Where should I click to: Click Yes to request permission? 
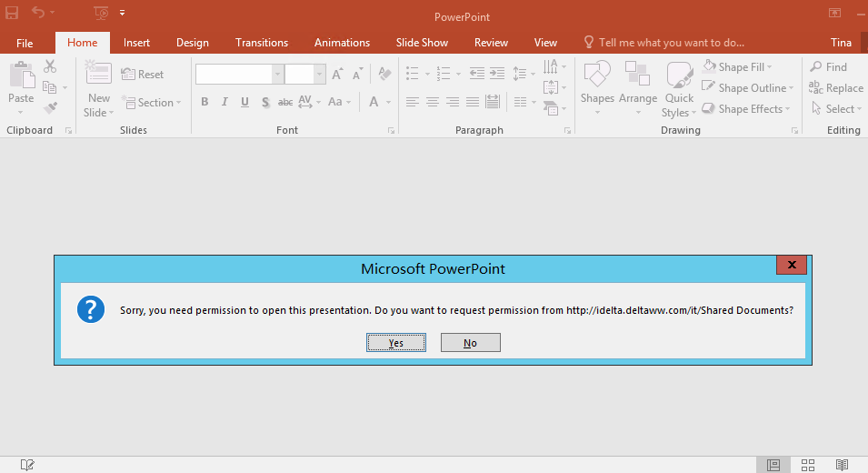click(x=395, y=343)
